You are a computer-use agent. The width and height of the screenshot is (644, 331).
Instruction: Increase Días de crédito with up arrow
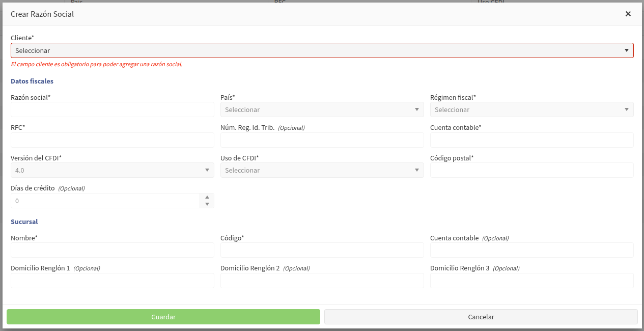(207, 197)
